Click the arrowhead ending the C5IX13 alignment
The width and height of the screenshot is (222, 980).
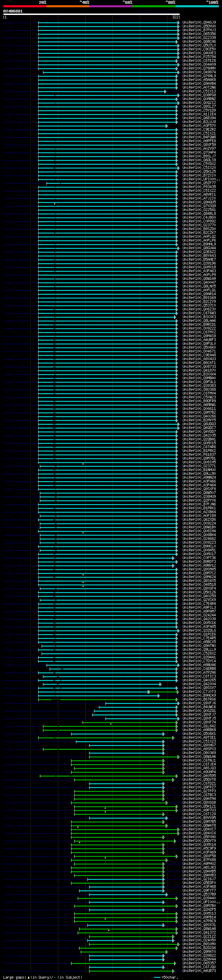[x=165, y=92]
